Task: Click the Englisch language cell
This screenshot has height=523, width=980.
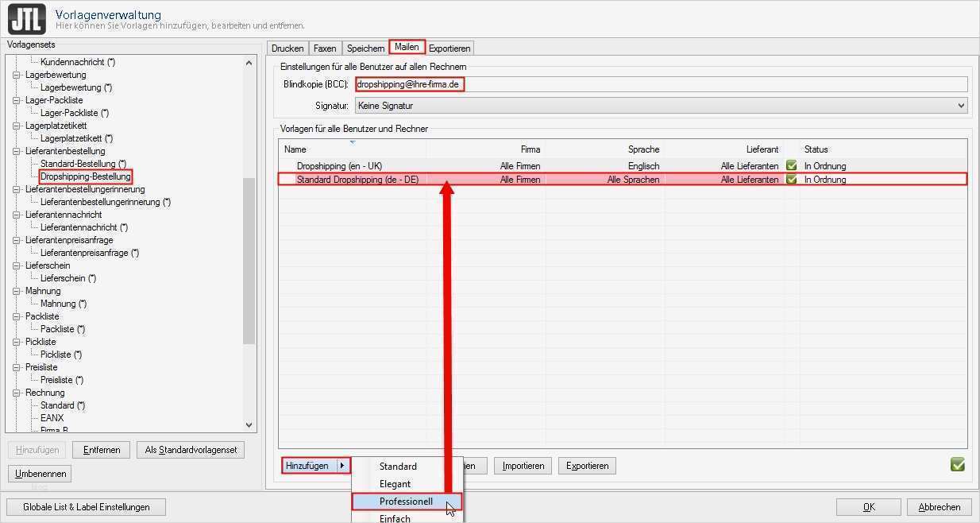Action: [x=643, y=166]
